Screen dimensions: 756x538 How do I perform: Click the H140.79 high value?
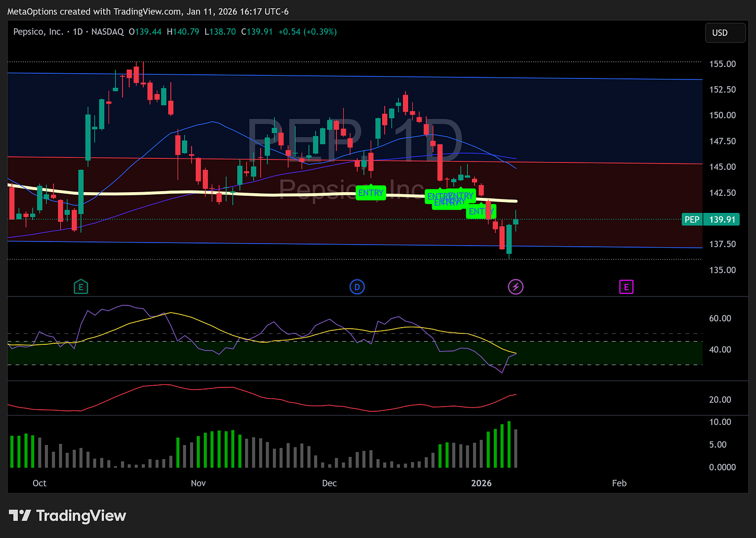(183, 32)
